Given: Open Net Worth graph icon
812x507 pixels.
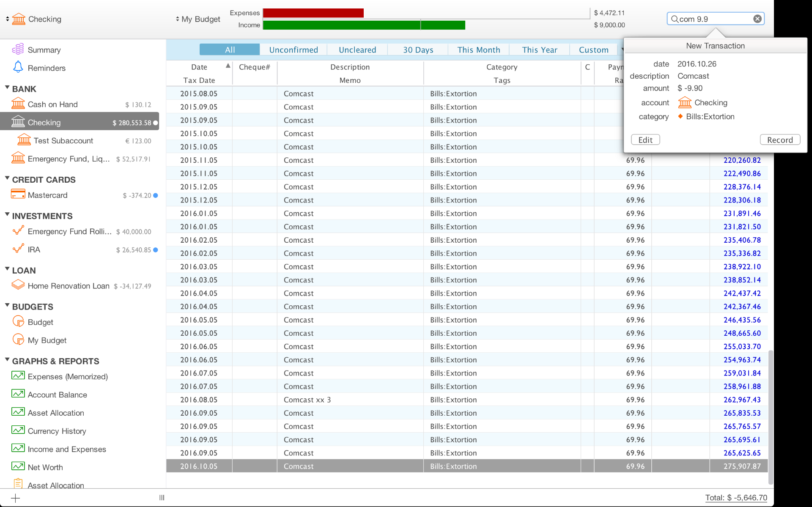Looking at the screenshot, I should pyautogui.click(x=18, y=466).
